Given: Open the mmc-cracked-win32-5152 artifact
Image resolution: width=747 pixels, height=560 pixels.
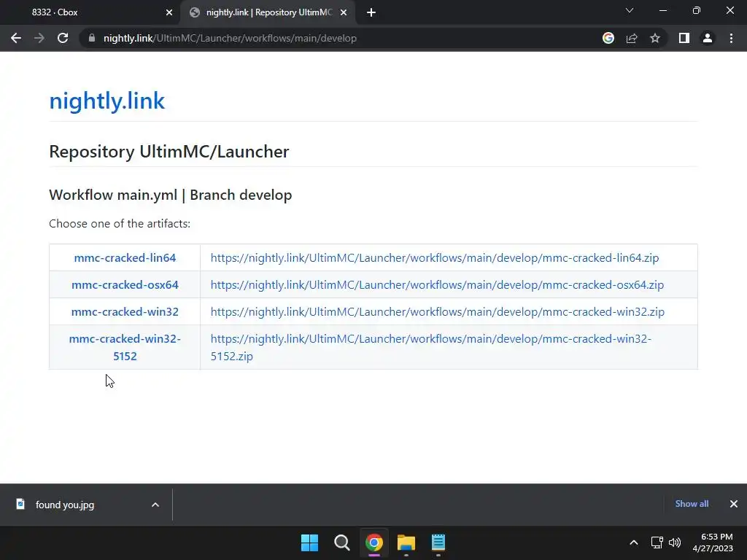Looking at the screenshot, I should (x=125, y=347).
